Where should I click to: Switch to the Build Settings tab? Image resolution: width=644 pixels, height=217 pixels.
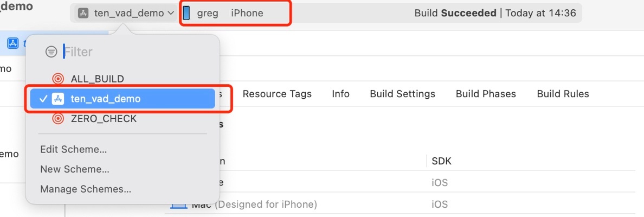pyautogui.click(x=402, y=94)
